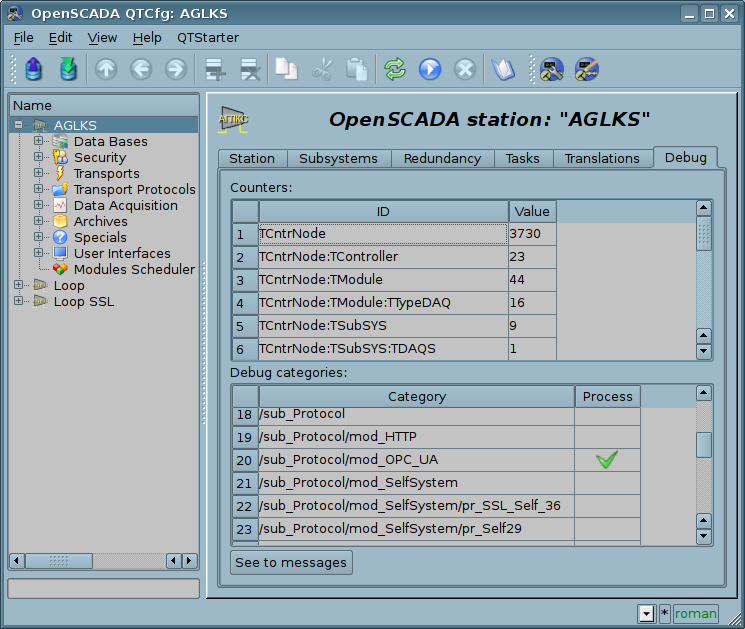The height and width of the screenshot is (629, 745).
Task: Go up one level with the up arrow
Action: pos(106,69)
